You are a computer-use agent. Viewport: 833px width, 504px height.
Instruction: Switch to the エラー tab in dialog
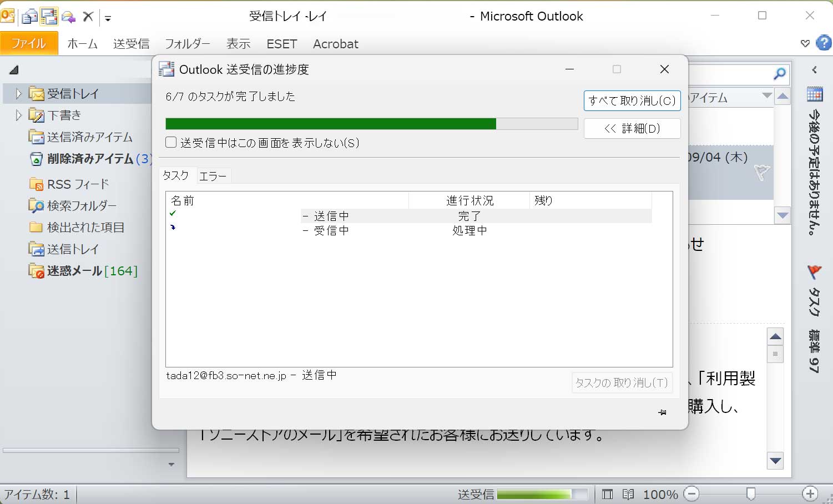click(x=213, y=176)
